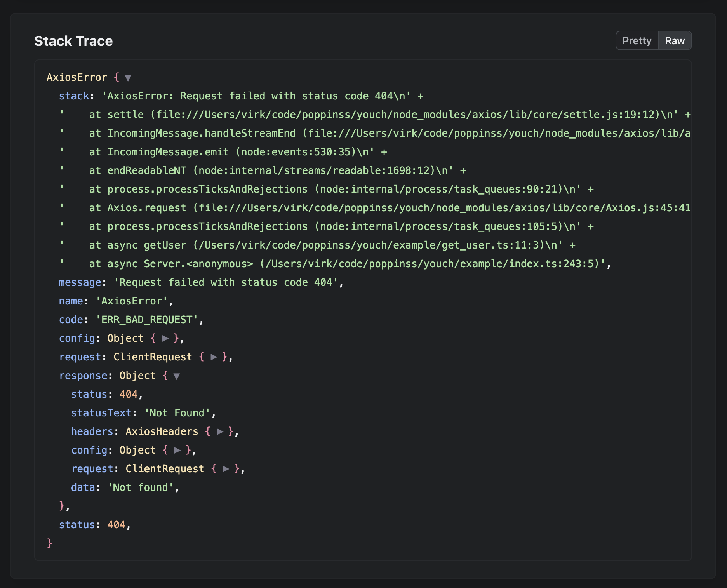Click the async Server.<anonymous> stack line
This screenshot has height=588, width=727.
tap(335, 264)
